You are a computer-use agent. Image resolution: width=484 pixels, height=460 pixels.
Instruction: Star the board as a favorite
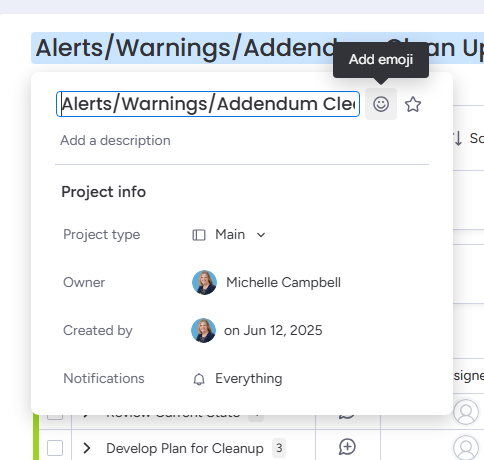pos(413,104)
